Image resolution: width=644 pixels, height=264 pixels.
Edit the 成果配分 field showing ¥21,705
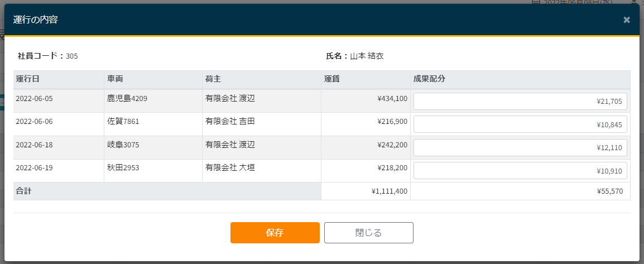click(x=520, y=102)
